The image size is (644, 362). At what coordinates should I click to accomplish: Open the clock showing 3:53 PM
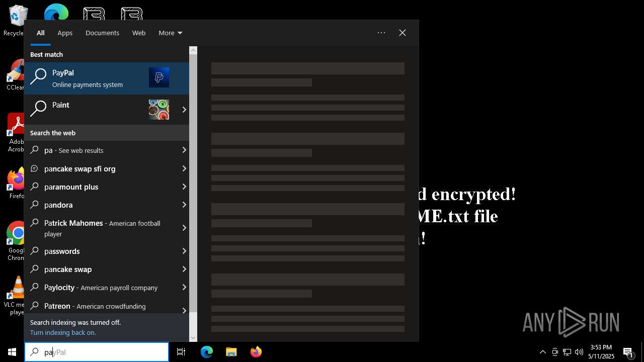pyautogui.click(x=601, y=352)
